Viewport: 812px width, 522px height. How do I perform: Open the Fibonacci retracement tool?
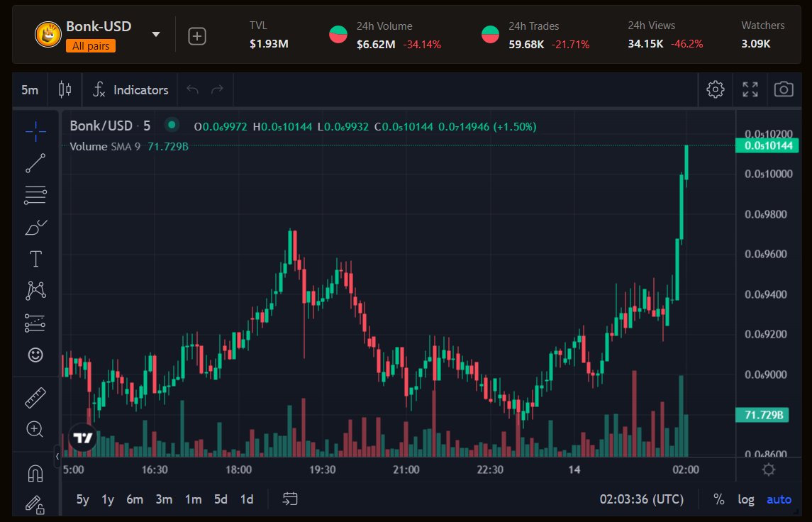point(35,195)
